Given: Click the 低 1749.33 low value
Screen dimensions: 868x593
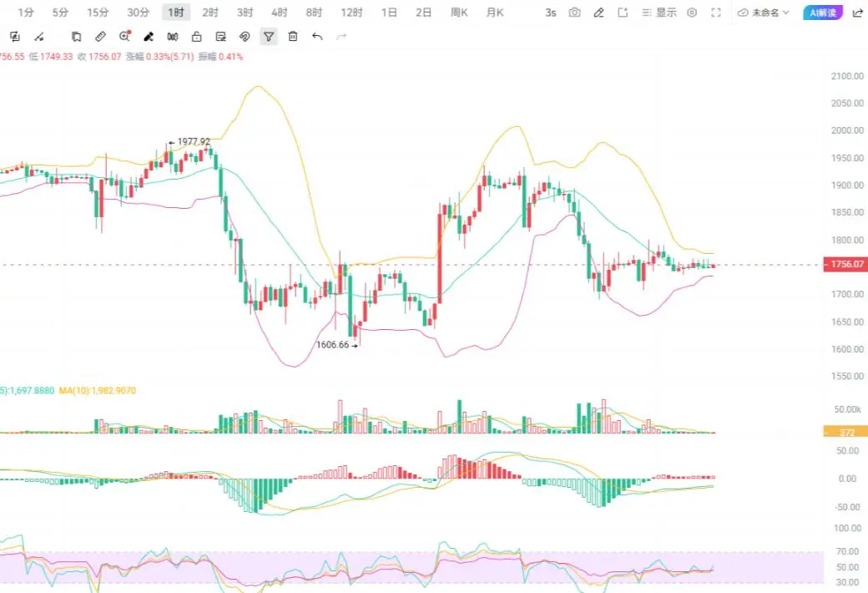Looking at the screenshot, I should (x=51, y=57).
